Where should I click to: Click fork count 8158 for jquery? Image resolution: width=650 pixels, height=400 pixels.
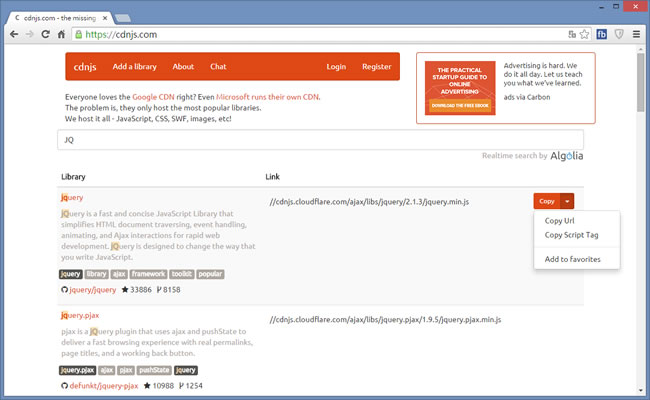click(x=168, y=290)
